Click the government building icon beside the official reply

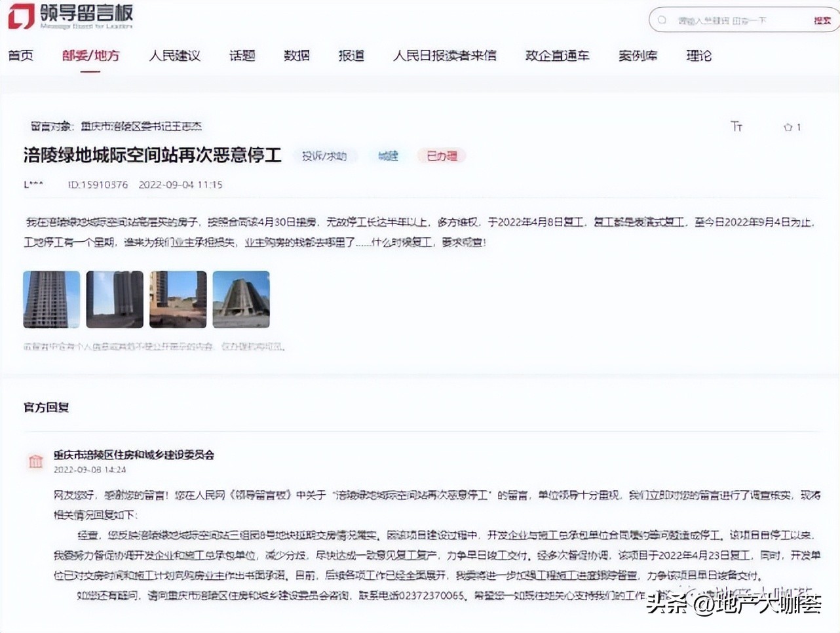tap(36, 461)
